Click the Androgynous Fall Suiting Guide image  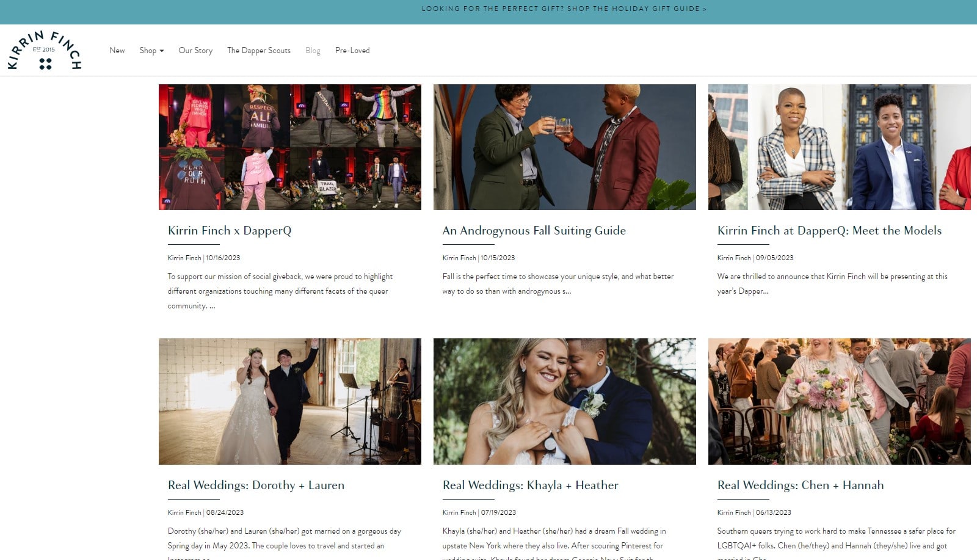pos(564,147)
